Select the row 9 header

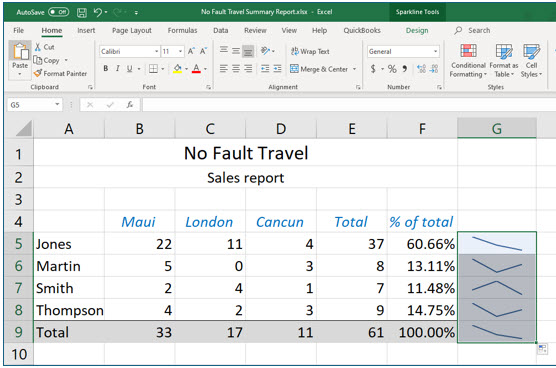tap(19, 332)
